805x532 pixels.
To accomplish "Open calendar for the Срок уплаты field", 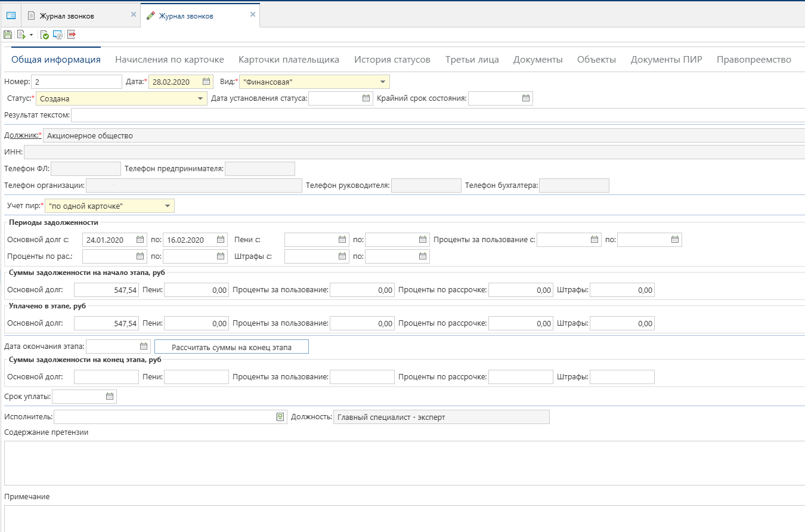I will click(x=110, y=397).
